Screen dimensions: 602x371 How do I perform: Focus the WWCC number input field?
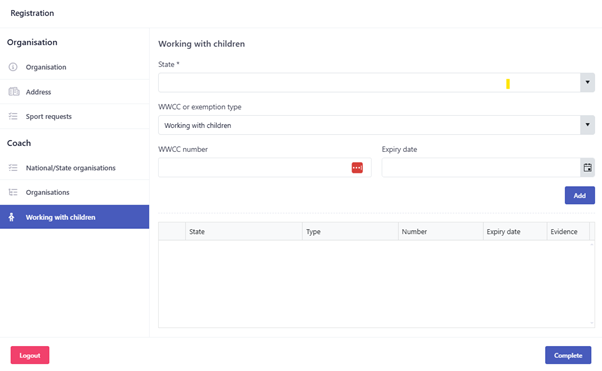tap(265, 167)
